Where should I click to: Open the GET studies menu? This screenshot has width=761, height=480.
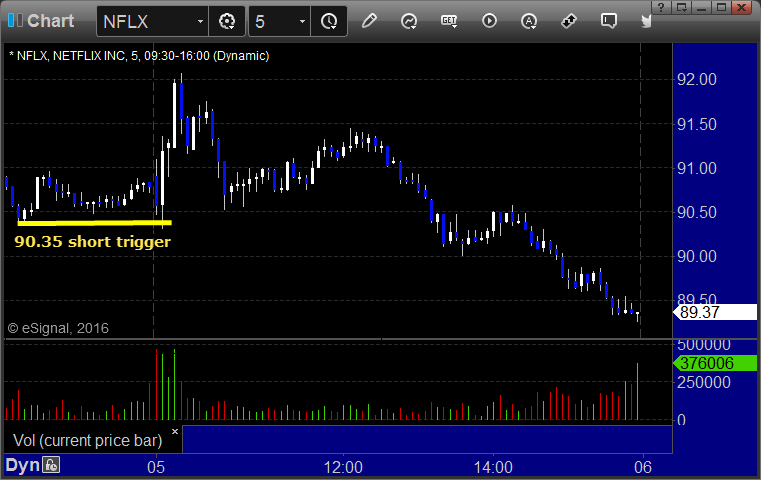coord(449,21)
